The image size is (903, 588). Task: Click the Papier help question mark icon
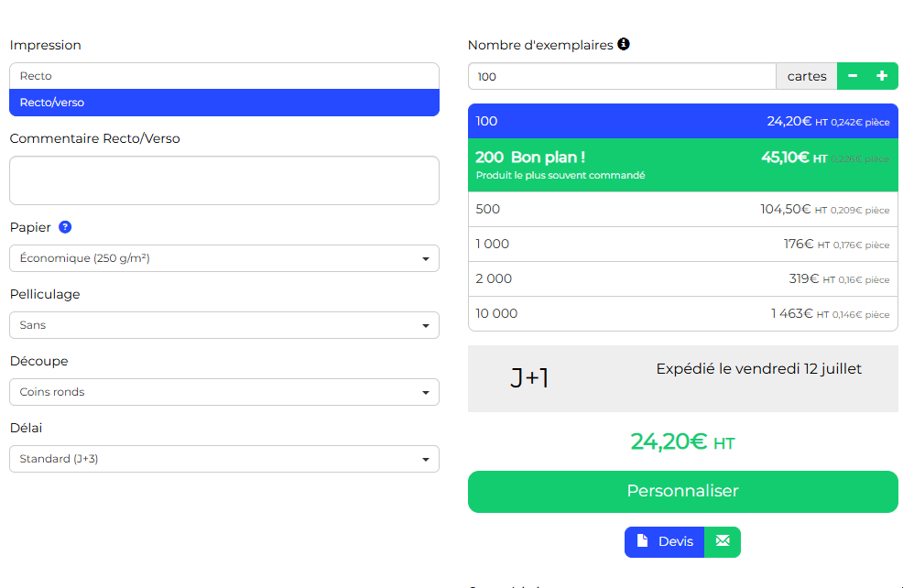point(65,227)
